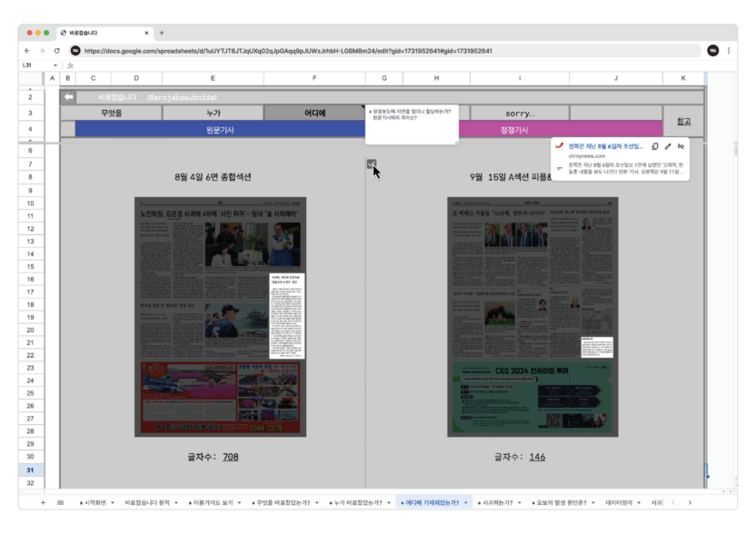The height and width of the screenshot is (534, 756).
Task: Open dropdown arrow on 어디에 기재되었는가? tab
Action: tap(465, 502)
